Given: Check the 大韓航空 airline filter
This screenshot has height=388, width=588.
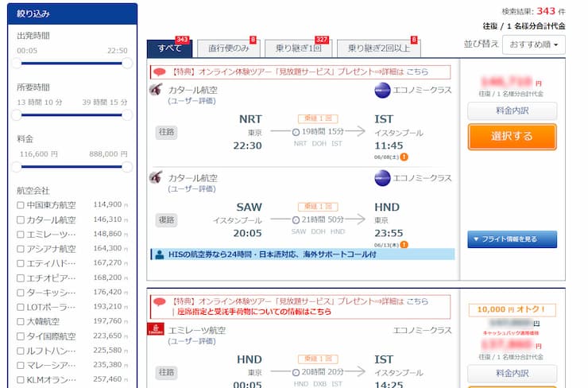Looking at the screenshot, I should click(x=21, y=321).
